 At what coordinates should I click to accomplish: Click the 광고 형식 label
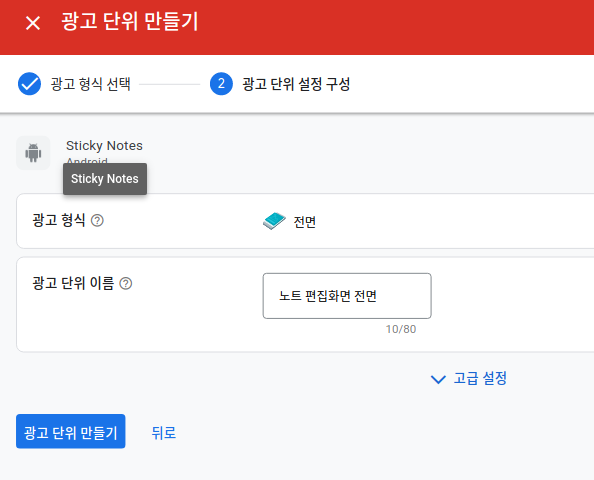point(59,220)
